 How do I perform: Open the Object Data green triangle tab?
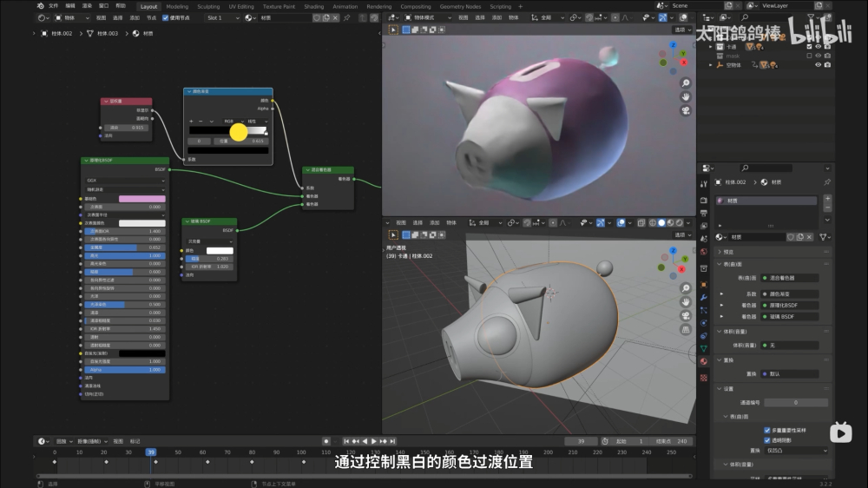(x=704, y=348)
